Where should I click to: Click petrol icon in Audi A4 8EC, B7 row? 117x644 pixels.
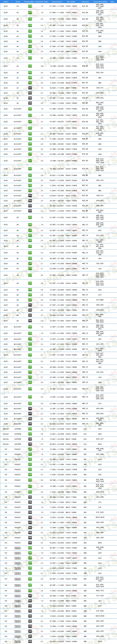30,83
